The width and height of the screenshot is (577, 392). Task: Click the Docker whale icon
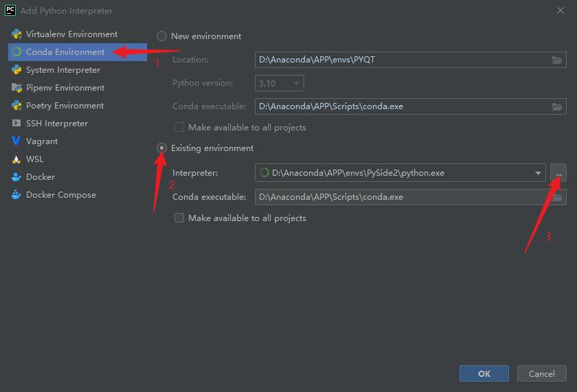coord(16,177)
